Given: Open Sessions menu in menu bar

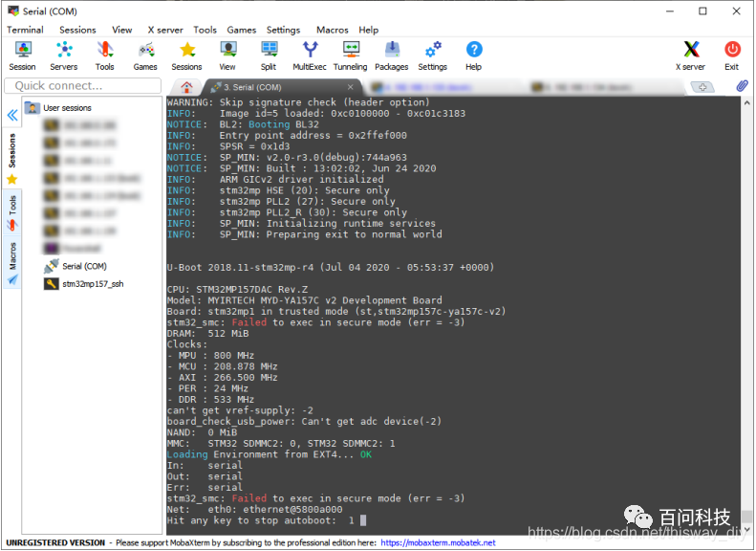Looking at the screenshot, I should (x=77, y=30).
